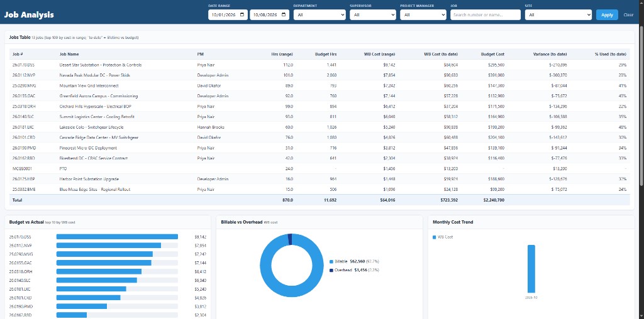Open calendar picker on start date 10/01/2026

pos(242,15)
